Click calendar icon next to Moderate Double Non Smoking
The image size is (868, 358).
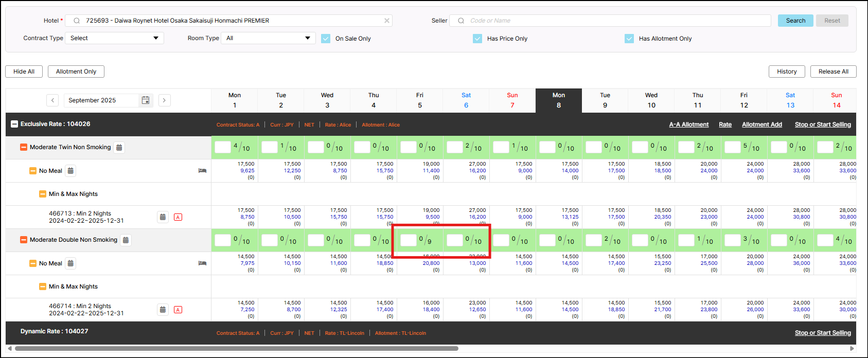126,240
